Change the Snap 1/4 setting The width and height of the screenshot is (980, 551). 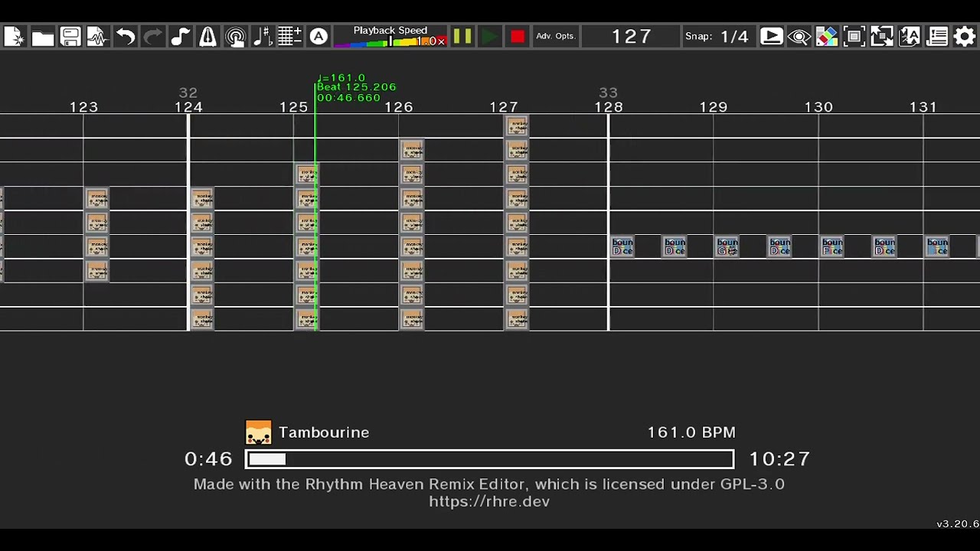[x=717, y=37]
